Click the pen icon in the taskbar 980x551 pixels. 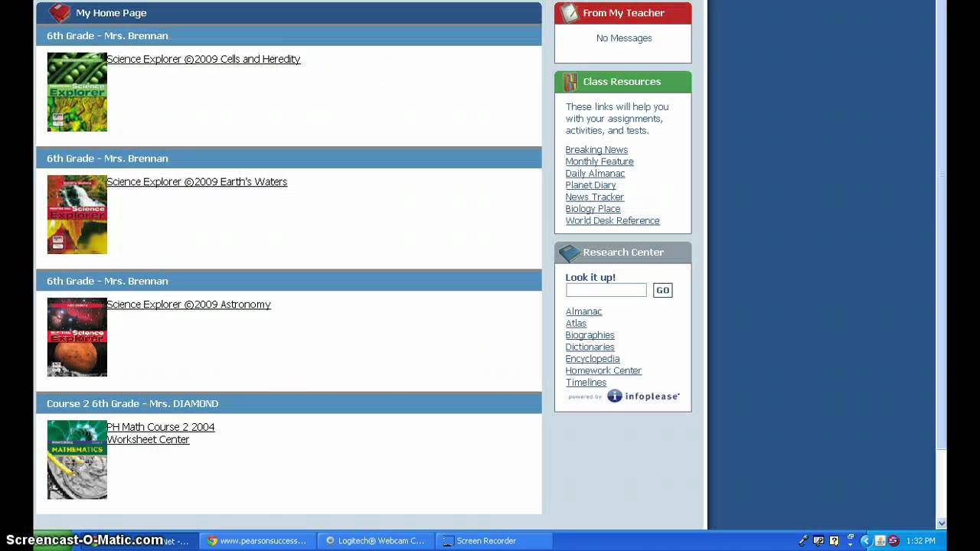coord(803,540)
